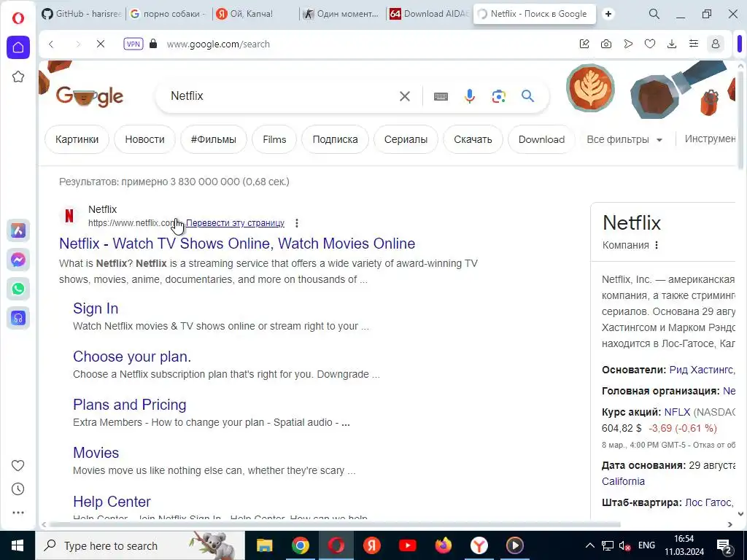Open bookmarks star in sidebar
This screenshot has height=560, width=747.
tap(18, 77)
